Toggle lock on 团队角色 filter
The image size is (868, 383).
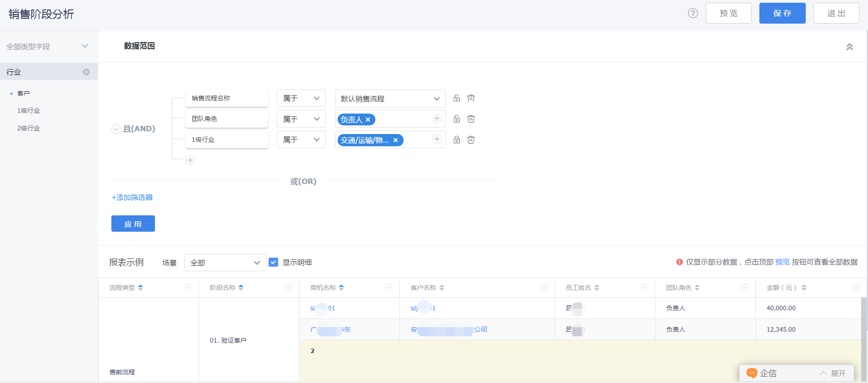pos(457,119)
